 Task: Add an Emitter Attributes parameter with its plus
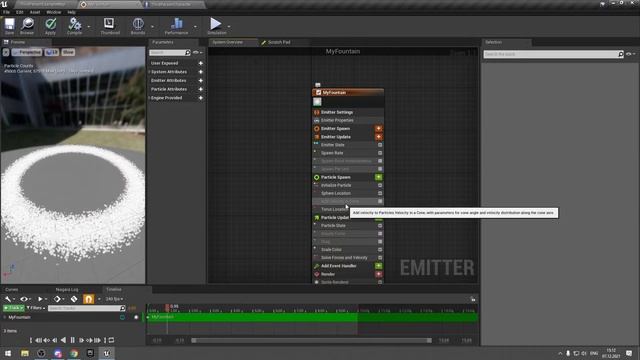(x=200, y=80)
